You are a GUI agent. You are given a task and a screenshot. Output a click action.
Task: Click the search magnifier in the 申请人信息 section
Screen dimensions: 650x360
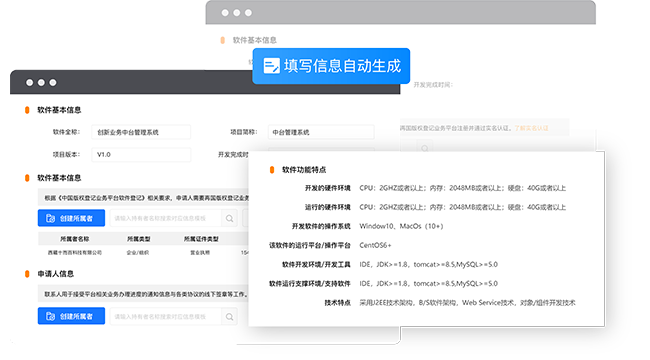point(229,316)
